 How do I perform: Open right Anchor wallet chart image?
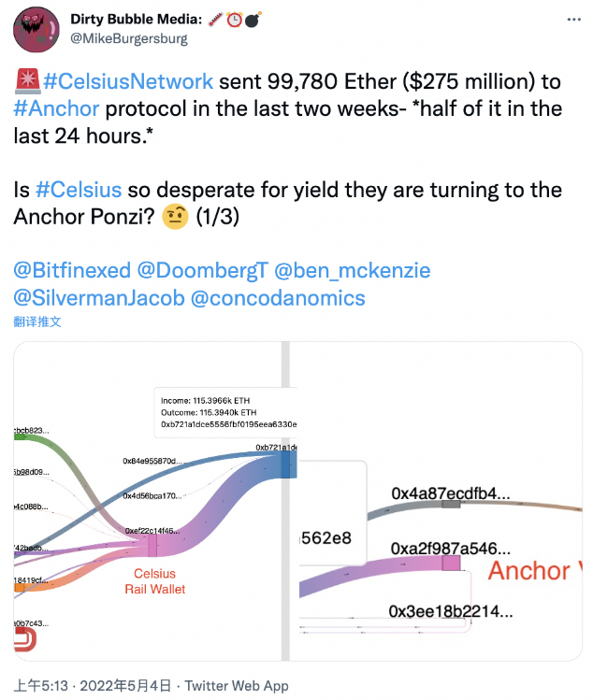436,501
